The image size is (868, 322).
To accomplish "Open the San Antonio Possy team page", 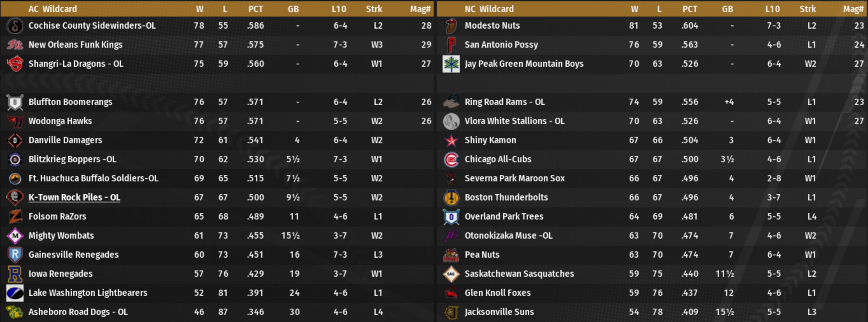I will [x=501, y=45].
